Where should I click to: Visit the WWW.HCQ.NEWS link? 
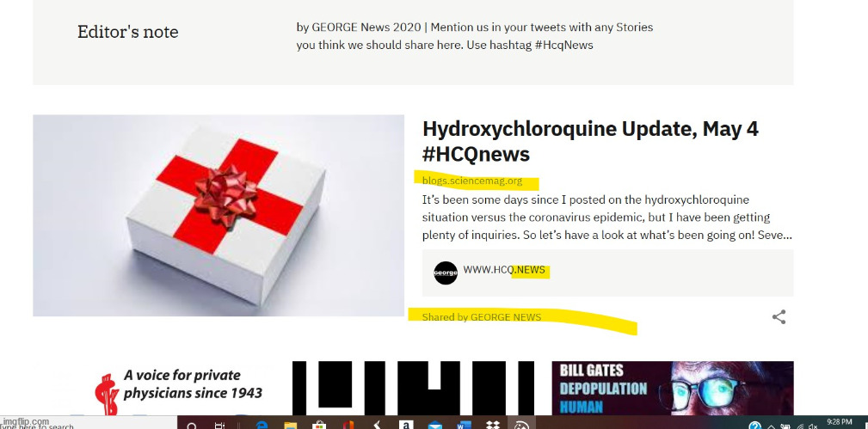(x=504, y=270)
